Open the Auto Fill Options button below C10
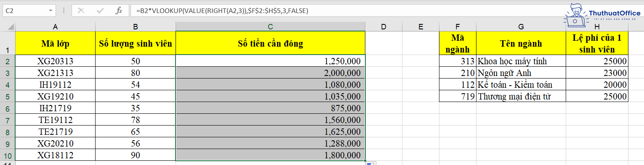This screenshot has width=644, height=165. point(370,163)
